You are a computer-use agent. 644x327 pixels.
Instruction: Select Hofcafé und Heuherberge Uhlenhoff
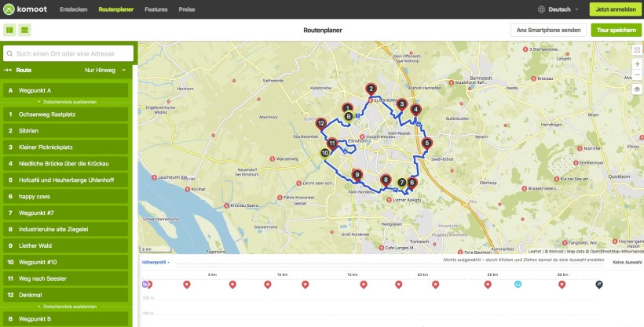tap(66, 180)
